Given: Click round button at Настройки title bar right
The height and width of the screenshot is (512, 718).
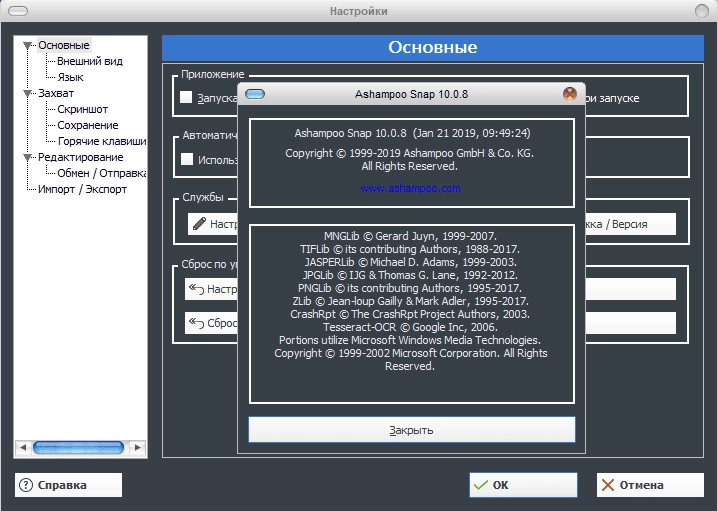Looking at the screenshot, I should (702, 11).
